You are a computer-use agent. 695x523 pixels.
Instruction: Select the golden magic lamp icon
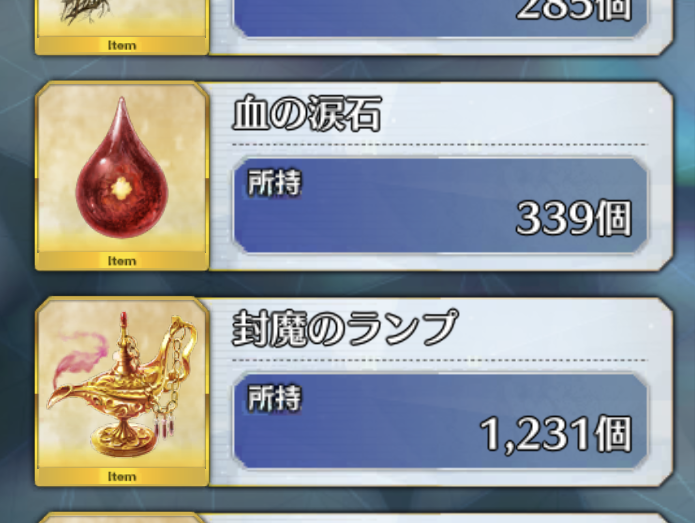click(x=121, y=385)
